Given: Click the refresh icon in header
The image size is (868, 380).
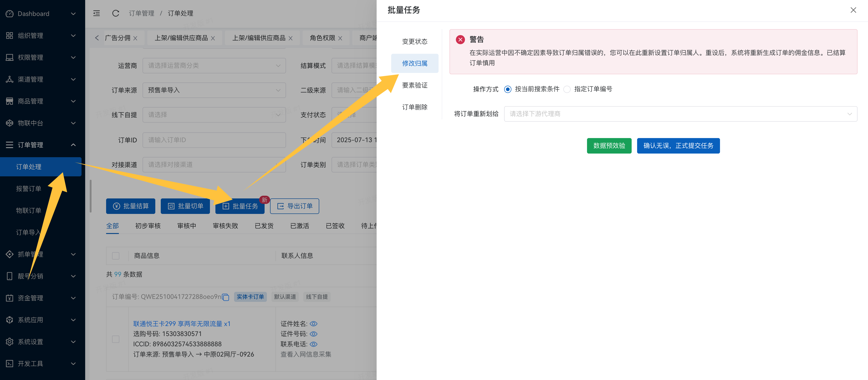Looking at the screenshot, I should tap(116, 13).
